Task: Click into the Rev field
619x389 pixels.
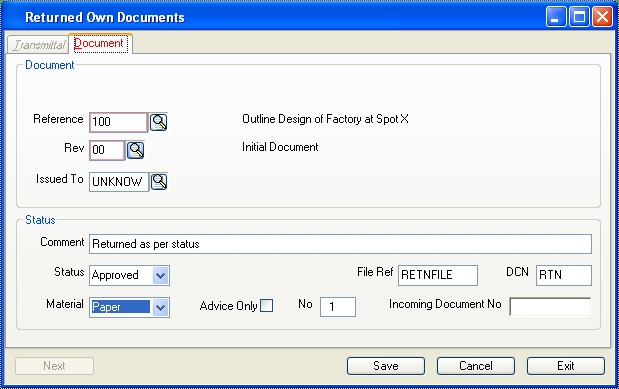Action: pyautogui.click(x=107, y=150)
